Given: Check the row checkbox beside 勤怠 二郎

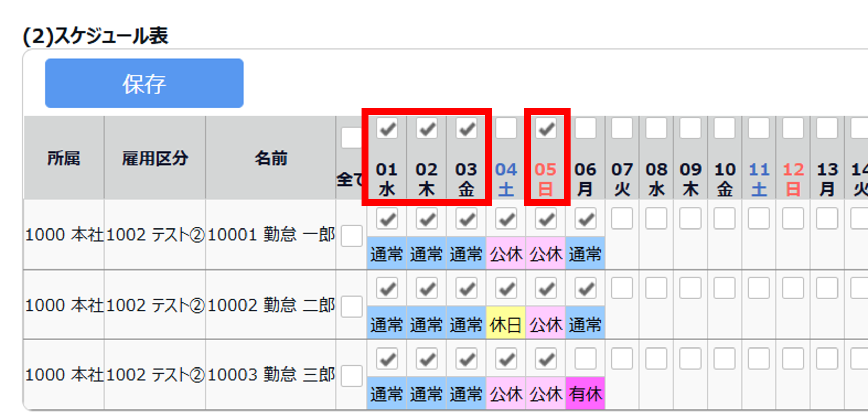Looking at the screenshot, I should click(x=352, y=306).
